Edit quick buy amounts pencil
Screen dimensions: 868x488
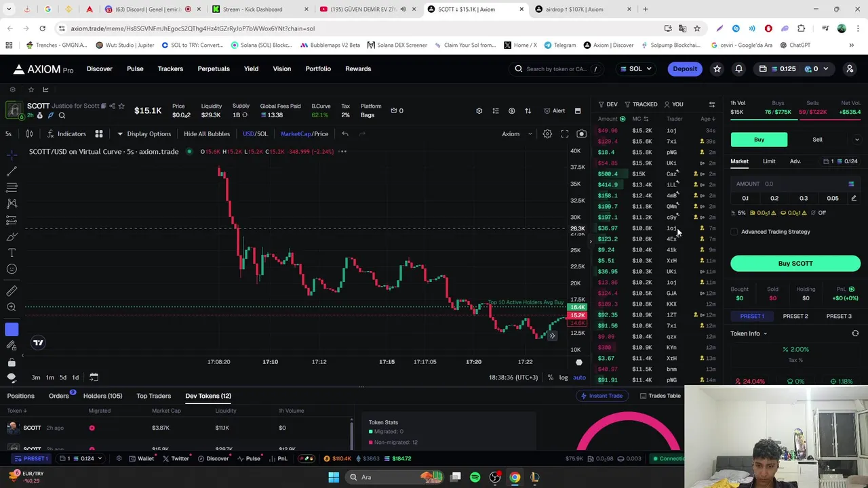pyautogui.click(x=854, y=199)
